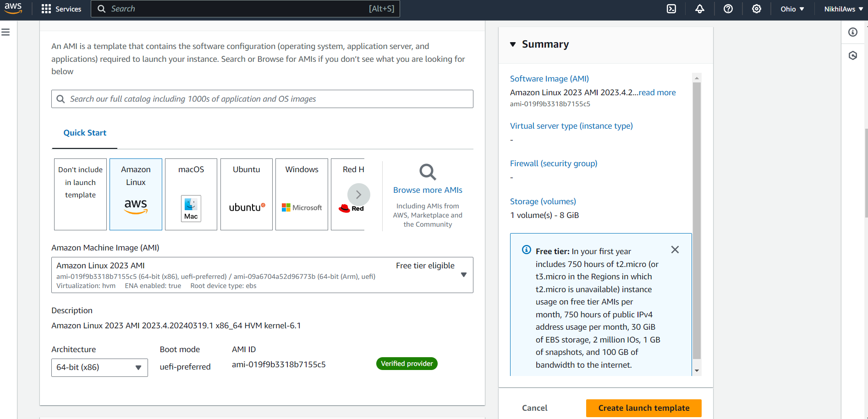The image size is (868, 419).
Task: Click the carousel next arrow beside Red Hat
Action: 358,195
